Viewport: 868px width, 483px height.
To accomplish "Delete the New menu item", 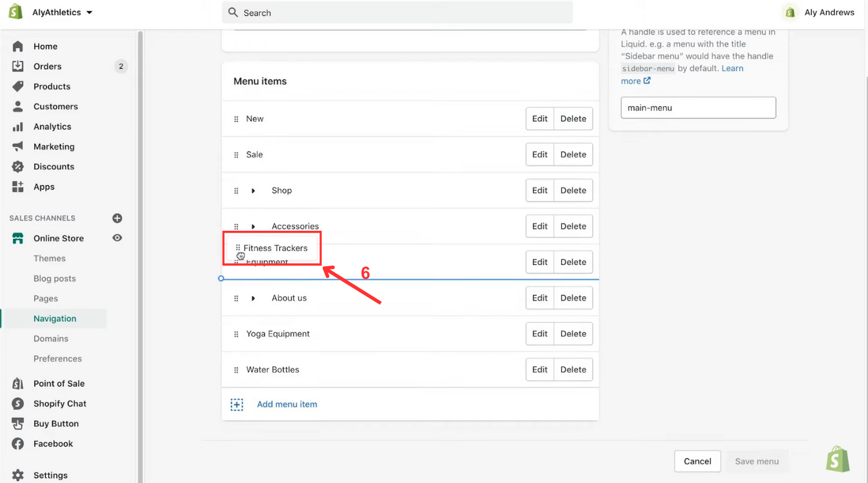I will (x=573, y=119).
